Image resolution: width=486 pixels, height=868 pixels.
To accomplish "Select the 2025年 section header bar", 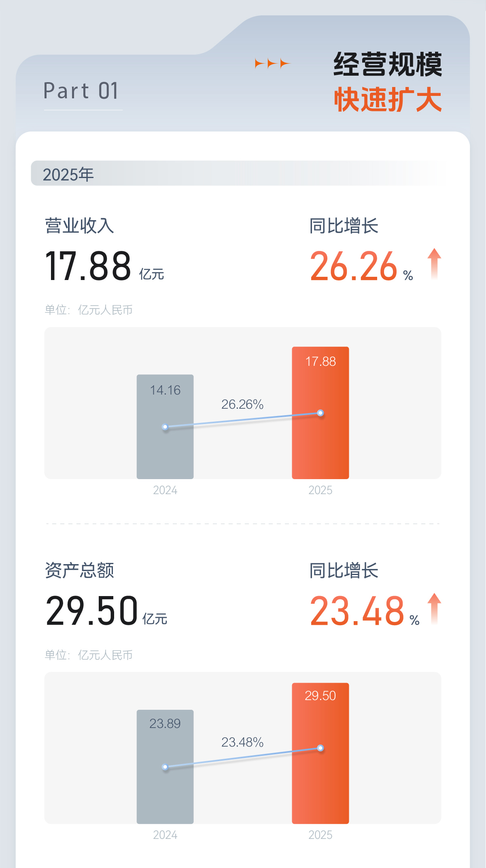I will [238, 174].
